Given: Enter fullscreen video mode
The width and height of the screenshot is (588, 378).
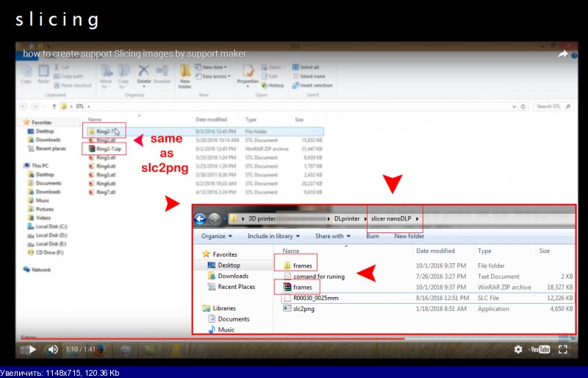Looking at the screenshot, I should (x=563, y=349).
